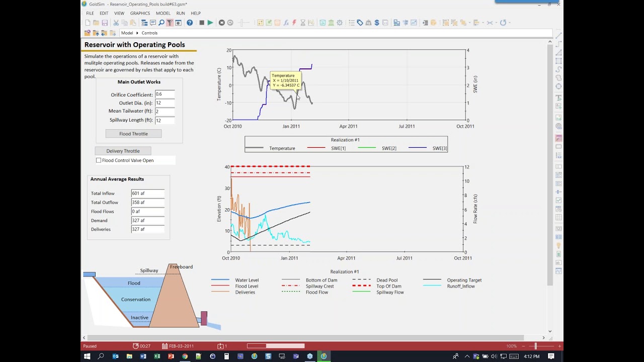Click the Open file folder icon
The width and height of the screenshot is (644, 362).
(x=96, y=23)
